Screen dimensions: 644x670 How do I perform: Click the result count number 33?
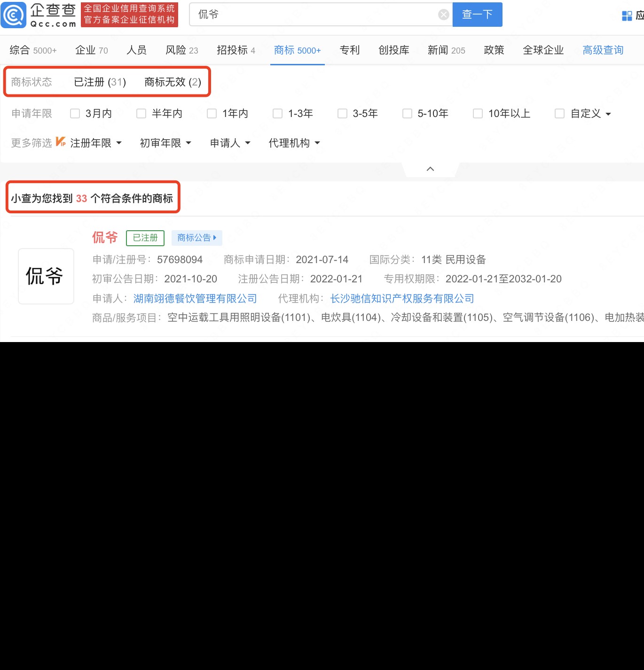(82, 198)
